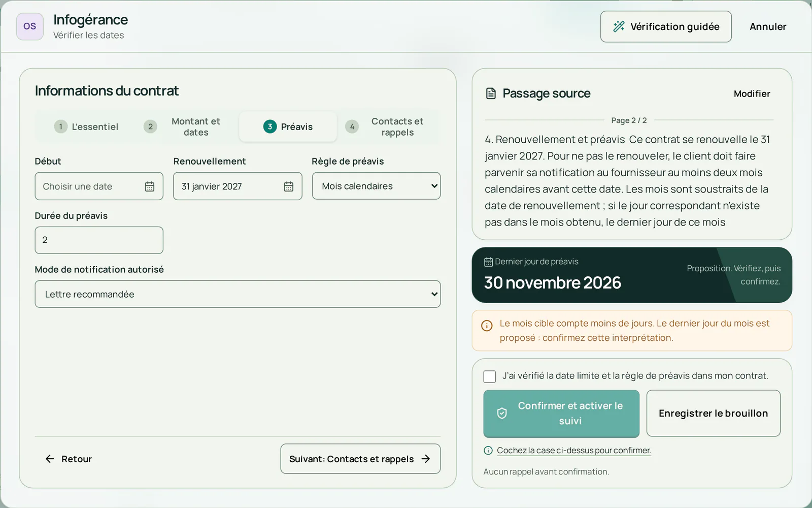Viewport: 812px width, 508px height.
Task: Click the info icon beside Cochez la case
Action: tap(488, 451)
